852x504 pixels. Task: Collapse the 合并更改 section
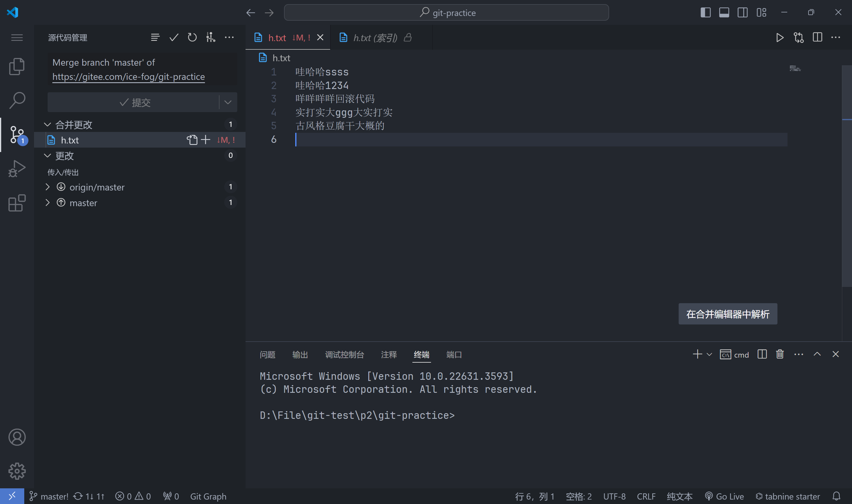click(48, 125)
